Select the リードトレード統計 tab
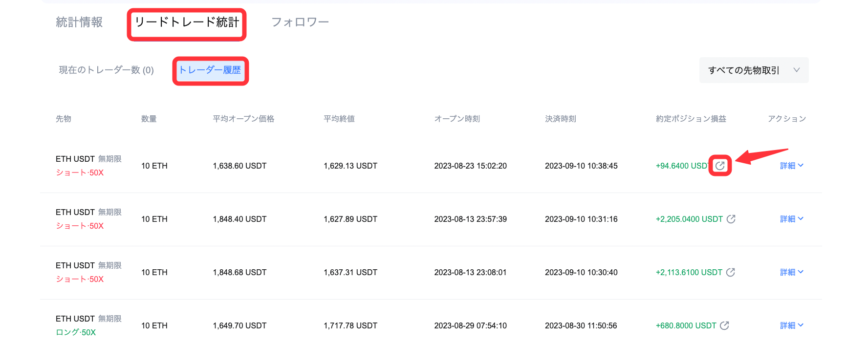This screenshot has height=345, width=868. click(187, 22)
